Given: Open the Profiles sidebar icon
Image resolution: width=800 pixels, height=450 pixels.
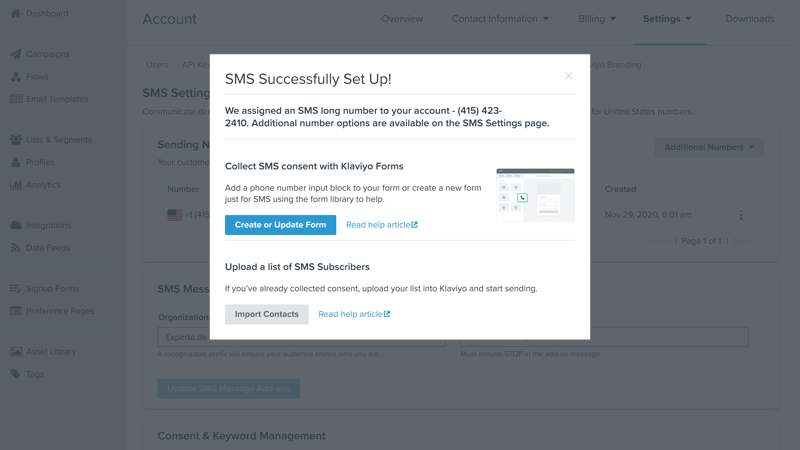Looking at the screenshot, I should click(15, 162).
